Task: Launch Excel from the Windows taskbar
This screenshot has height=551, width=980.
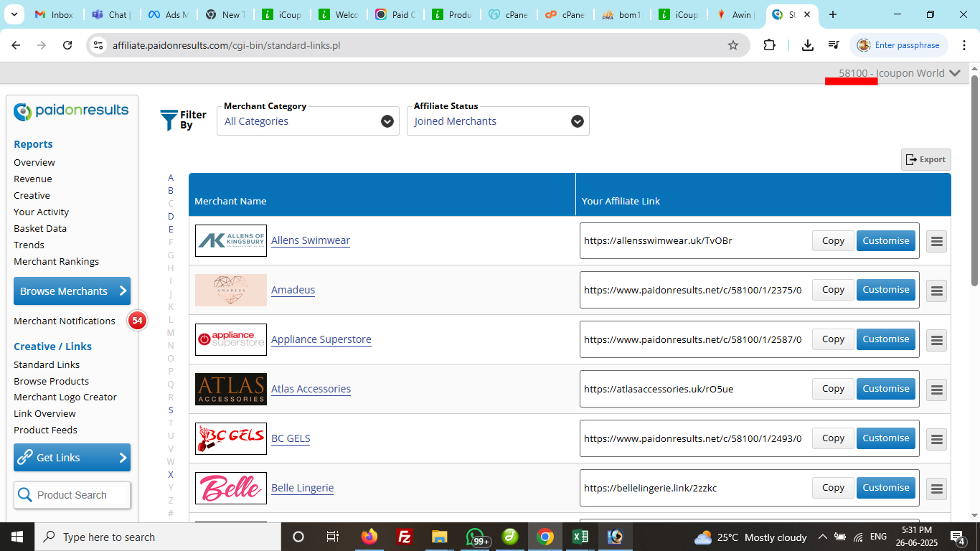Action: click(x=580, y=537)
